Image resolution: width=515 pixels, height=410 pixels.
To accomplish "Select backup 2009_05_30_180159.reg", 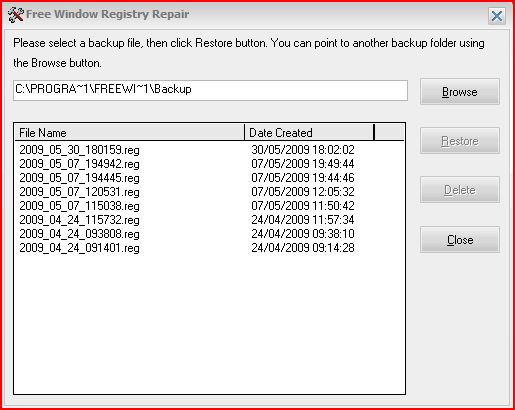I will point(79,150).
